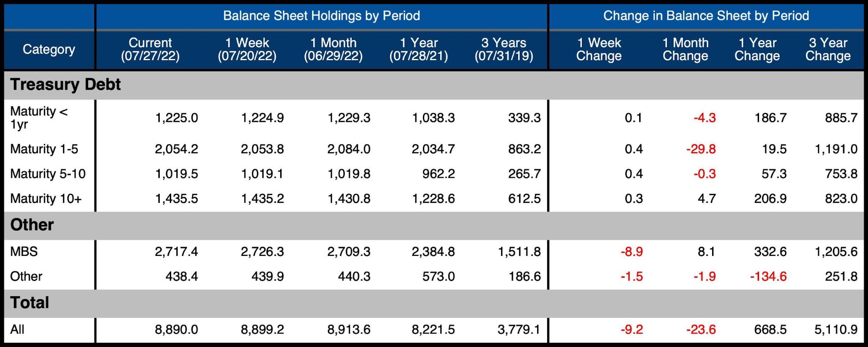Click the Treasury Debt section row
The width and height of the screenshot is (868, 347).
click(x=66, y=85)
